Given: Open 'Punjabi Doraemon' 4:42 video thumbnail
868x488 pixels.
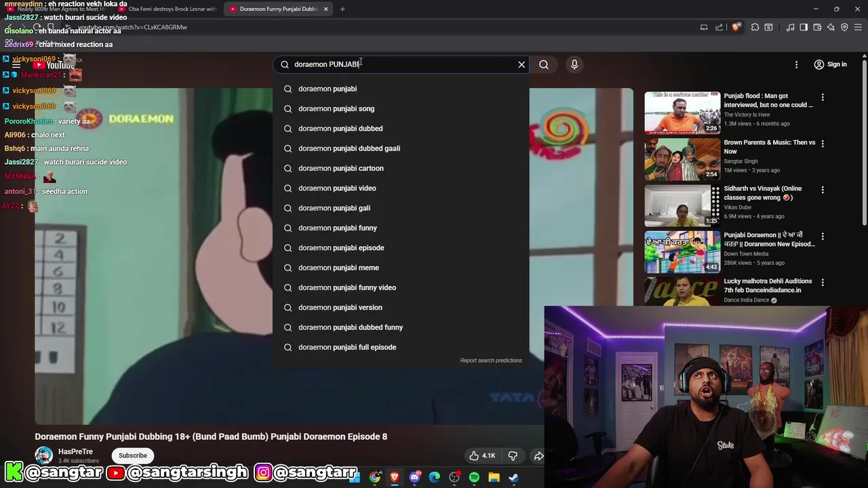Looking at the screenshot, I should [x=682, y=251].
